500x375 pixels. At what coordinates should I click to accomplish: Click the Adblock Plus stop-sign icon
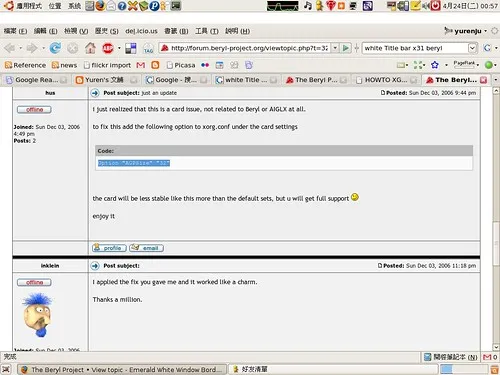(108, 48)
